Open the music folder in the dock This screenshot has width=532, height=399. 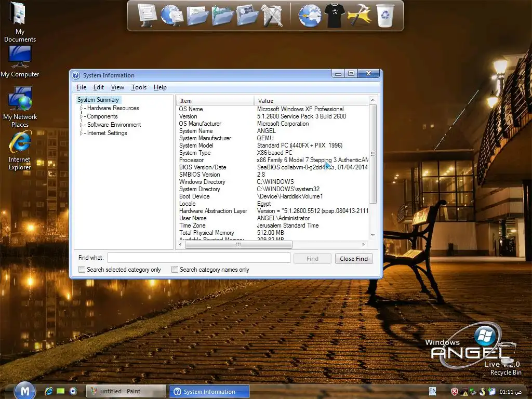point(222,16)
